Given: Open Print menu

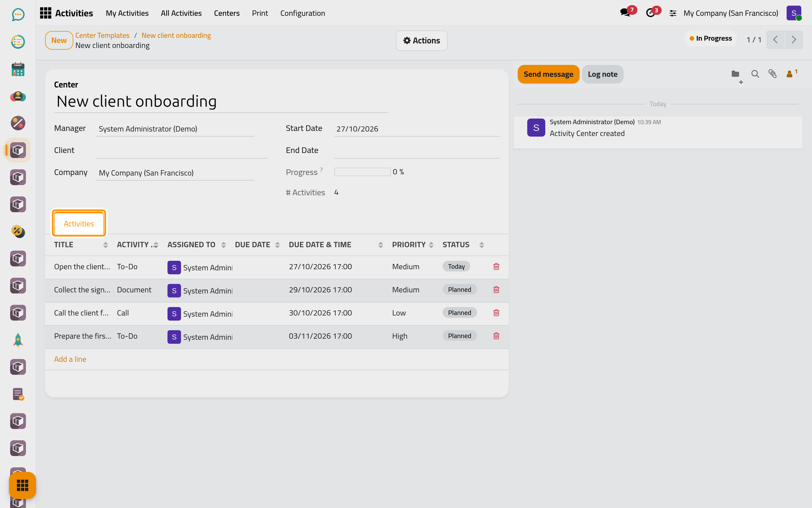Looking at the screenshot, I should pos(260,13).
